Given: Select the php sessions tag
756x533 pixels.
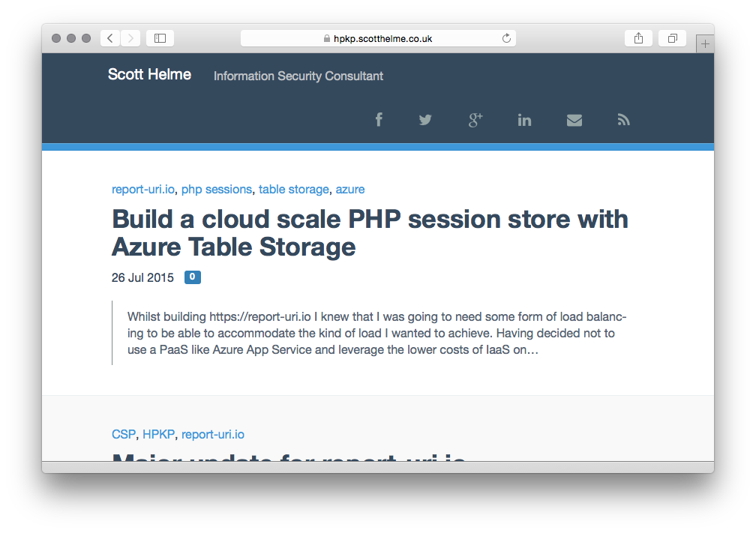Looking at the screenshot, I should click(216, 189).
